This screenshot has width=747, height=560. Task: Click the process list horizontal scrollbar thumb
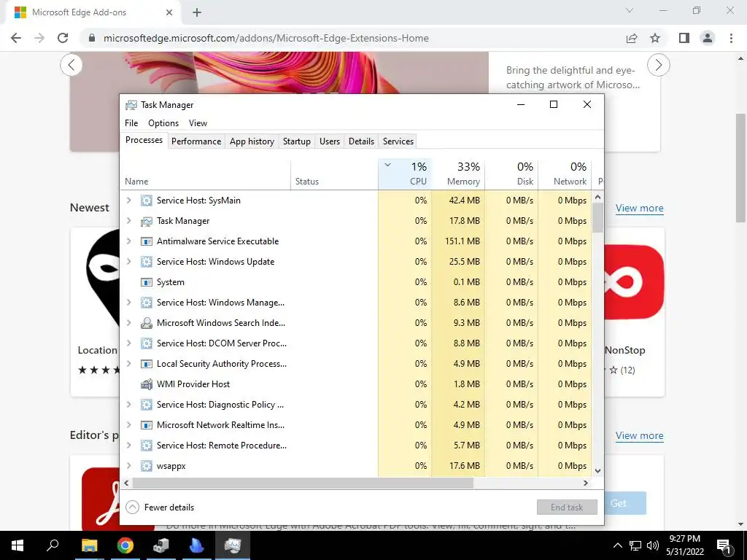[303, 483]
